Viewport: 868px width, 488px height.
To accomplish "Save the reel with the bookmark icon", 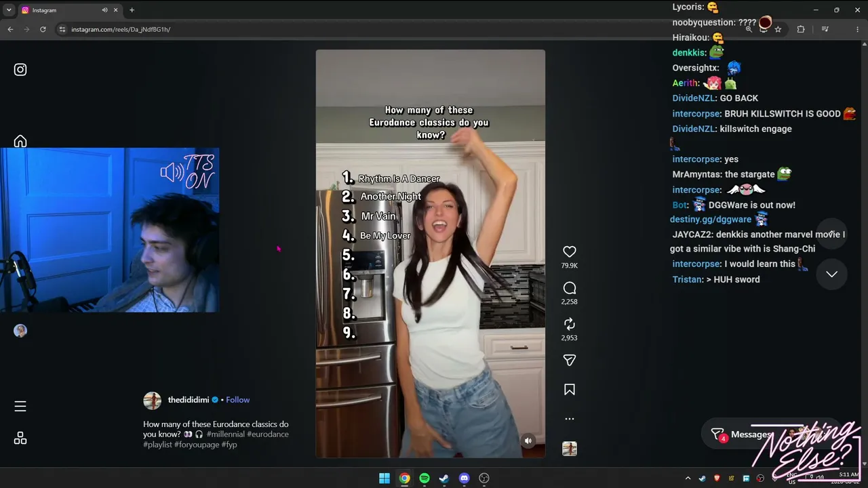I will tap(570, 390).
